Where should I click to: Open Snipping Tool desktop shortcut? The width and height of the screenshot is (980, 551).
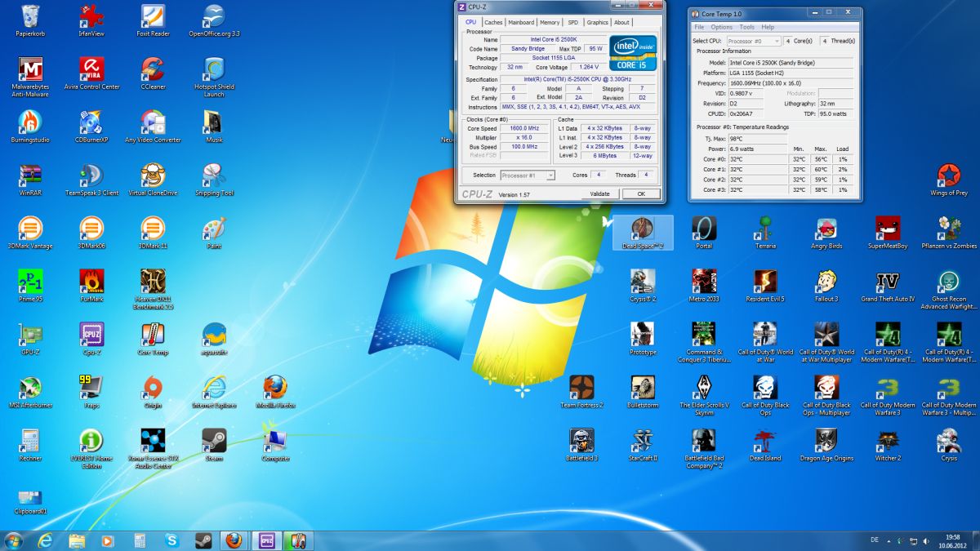[214, 180]
